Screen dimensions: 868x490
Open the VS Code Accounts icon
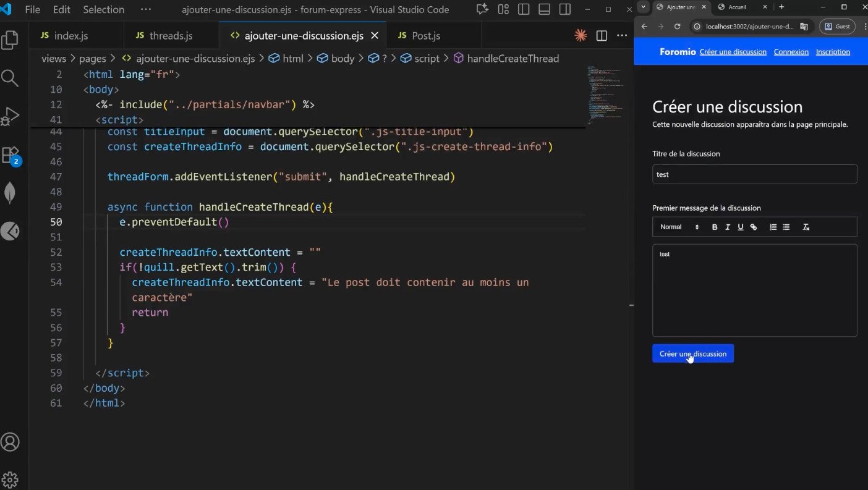point(10,442)
